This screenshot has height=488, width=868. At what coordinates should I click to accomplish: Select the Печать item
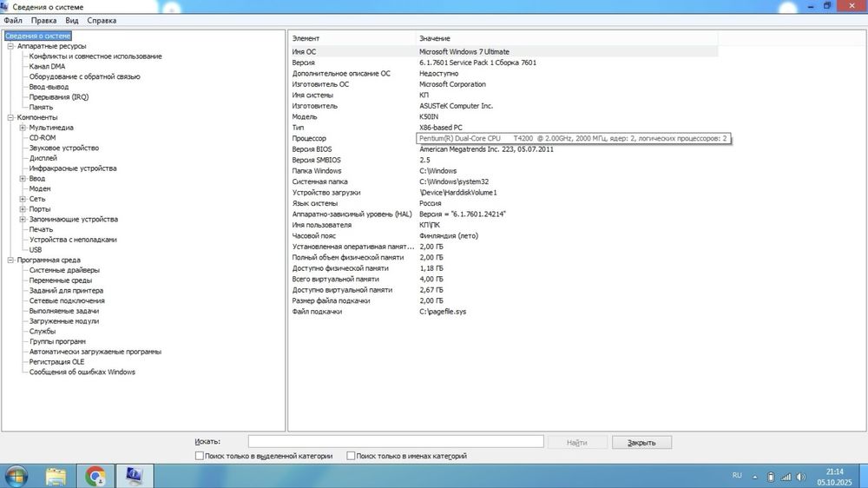tap(41, 229)
